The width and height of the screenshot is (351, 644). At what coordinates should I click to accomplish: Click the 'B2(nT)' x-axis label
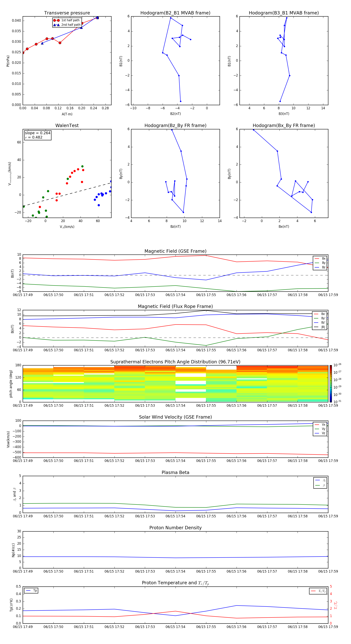click(175, 114)
